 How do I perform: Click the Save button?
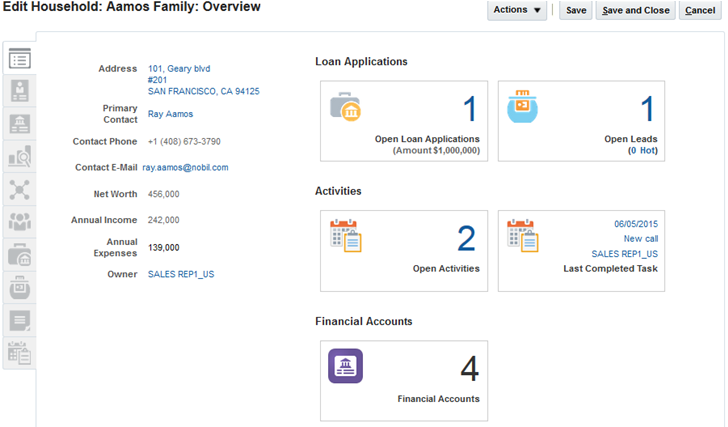(576, 10)
